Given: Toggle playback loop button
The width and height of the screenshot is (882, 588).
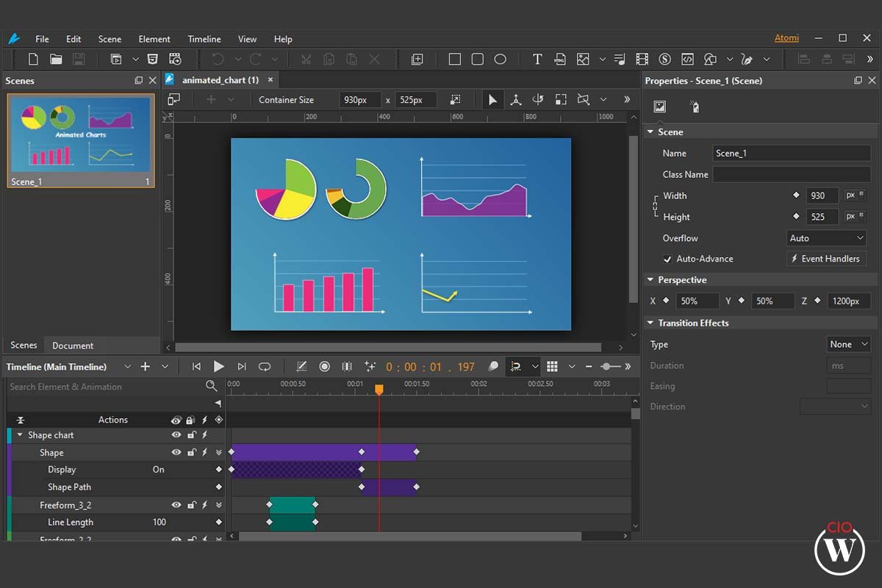Looking at the screenshot, I should (265, 366).
